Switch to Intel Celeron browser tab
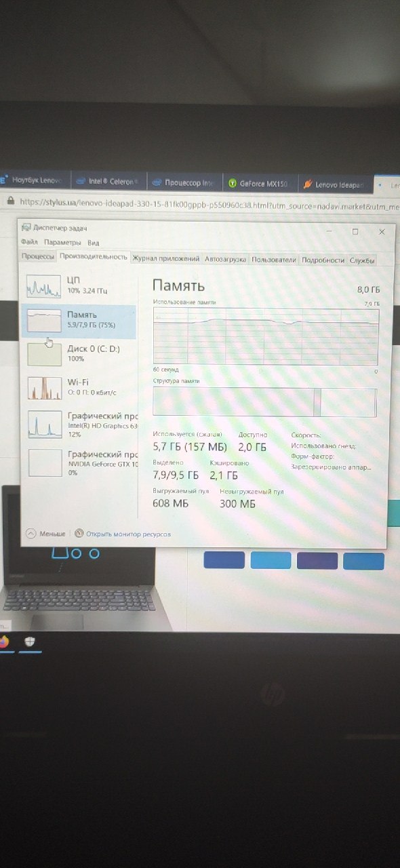 108,182
